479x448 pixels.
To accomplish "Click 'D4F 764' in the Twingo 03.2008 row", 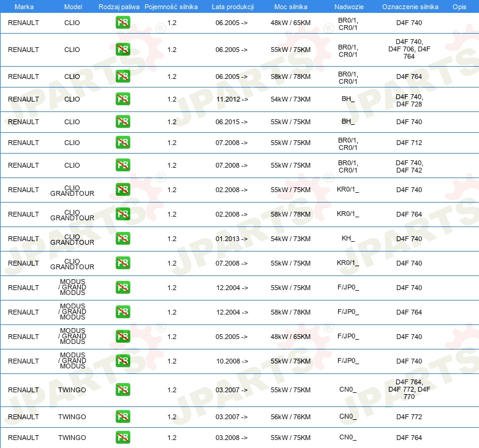I will pos(409,438).
